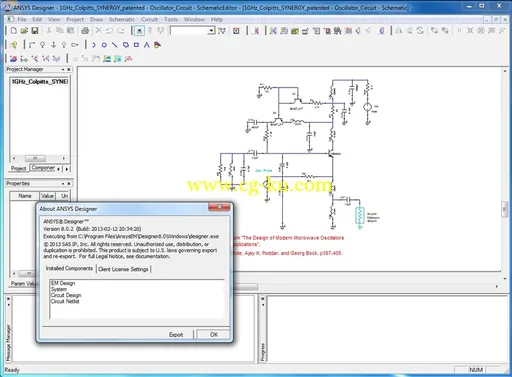Select the Client License Settings tab
The height and width of the screenshot is (377, 512).
[x=123, y=269]
